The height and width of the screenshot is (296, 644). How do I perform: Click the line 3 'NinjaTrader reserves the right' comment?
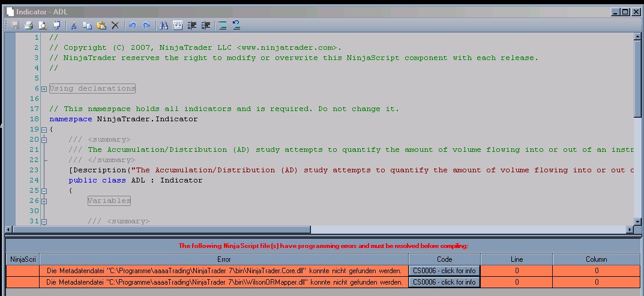(293, 58)
